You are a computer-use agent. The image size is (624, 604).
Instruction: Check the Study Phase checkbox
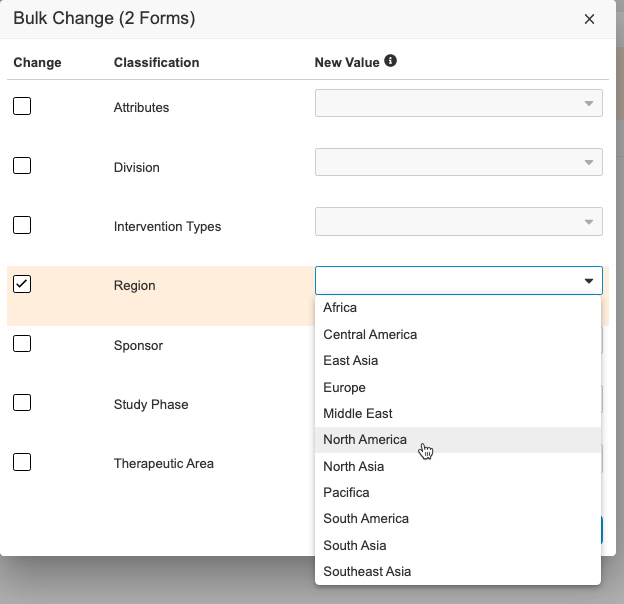[x=22, y=403]
